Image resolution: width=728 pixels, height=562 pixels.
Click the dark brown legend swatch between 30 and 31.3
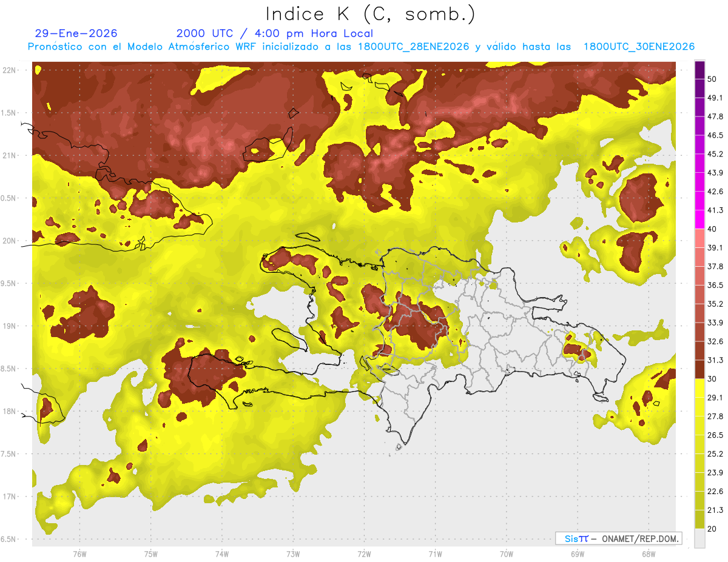click(699, 369)
